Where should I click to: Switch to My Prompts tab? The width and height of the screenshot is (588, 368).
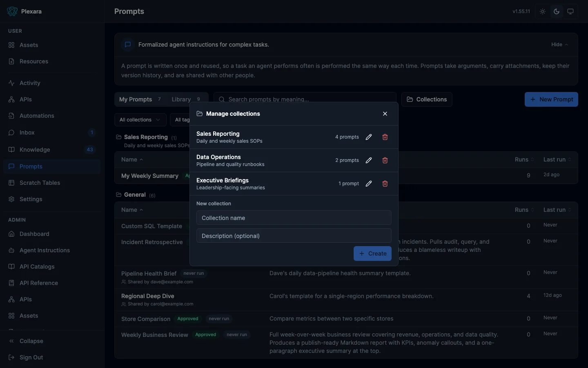pyautogui.click(x=140, y=99)
